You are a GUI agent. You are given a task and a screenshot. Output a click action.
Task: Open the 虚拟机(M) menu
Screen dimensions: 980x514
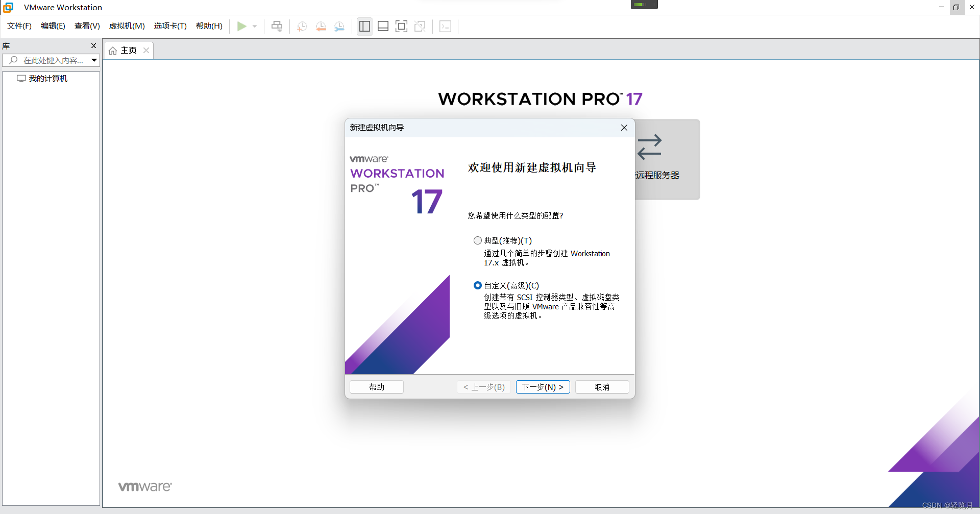coord(127,26)
